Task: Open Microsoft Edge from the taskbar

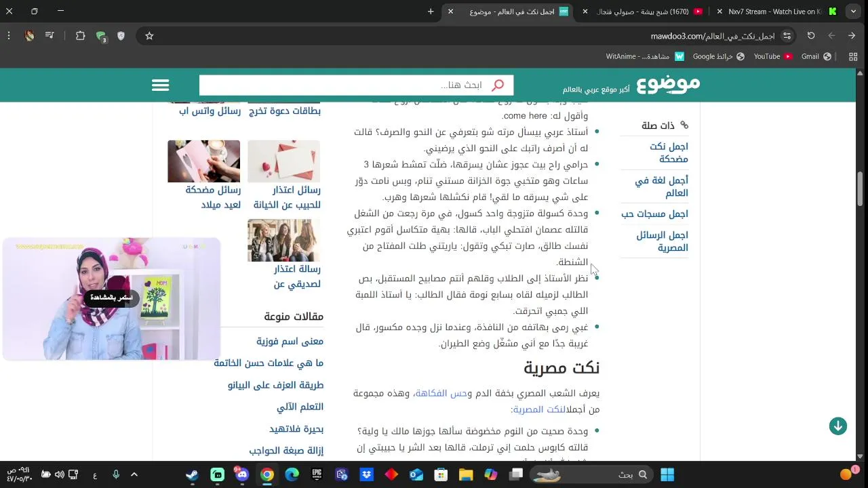Action: (292, 474)
